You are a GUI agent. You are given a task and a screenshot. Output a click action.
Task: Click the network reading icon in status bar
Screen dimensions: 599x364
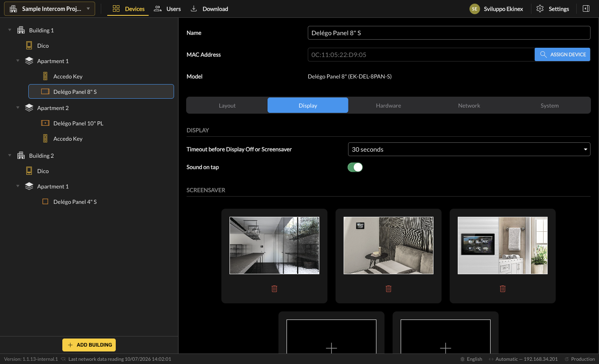(x=63, y=359)
